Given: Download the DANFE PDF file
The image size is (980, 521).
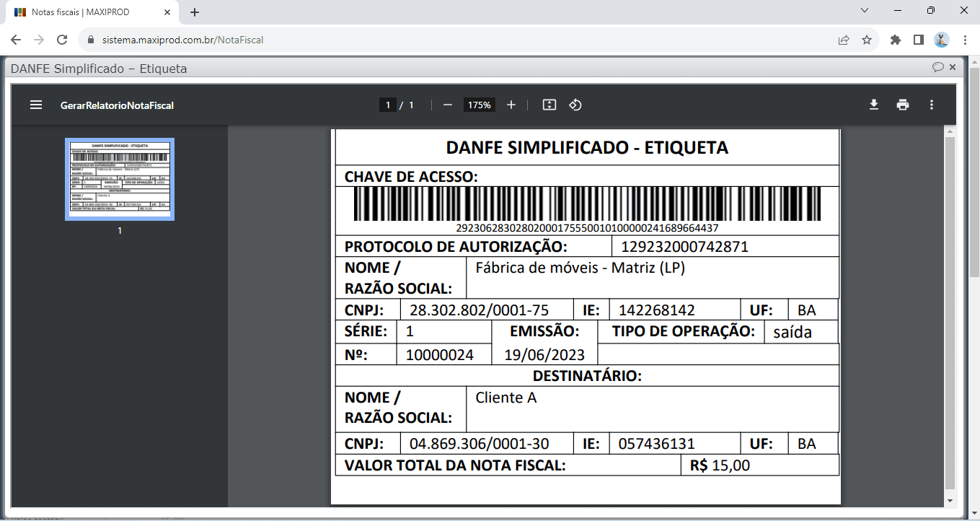Looking at the screenshot, I should pos(874,105).
